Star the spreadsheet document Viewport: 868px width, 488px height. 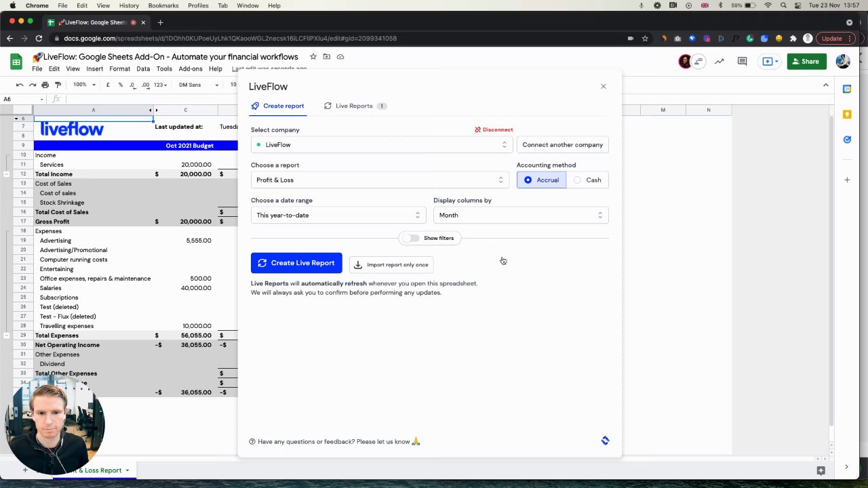(x=313, y=56)
